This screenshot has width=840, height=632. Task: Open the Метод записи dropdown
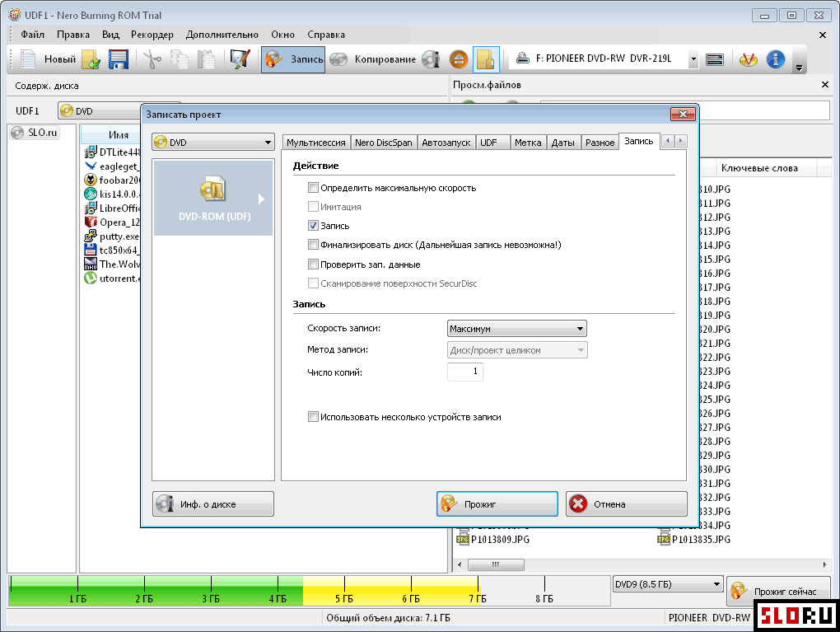pyautogui.click(x=517, y=350)
